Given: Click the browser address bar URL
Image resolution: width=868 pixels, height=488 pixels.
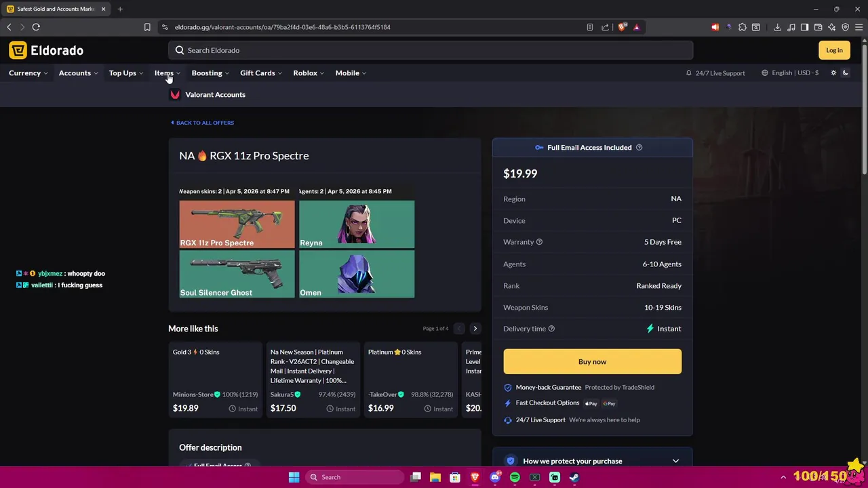Looking at the screenshot, I should pos(283,27).
